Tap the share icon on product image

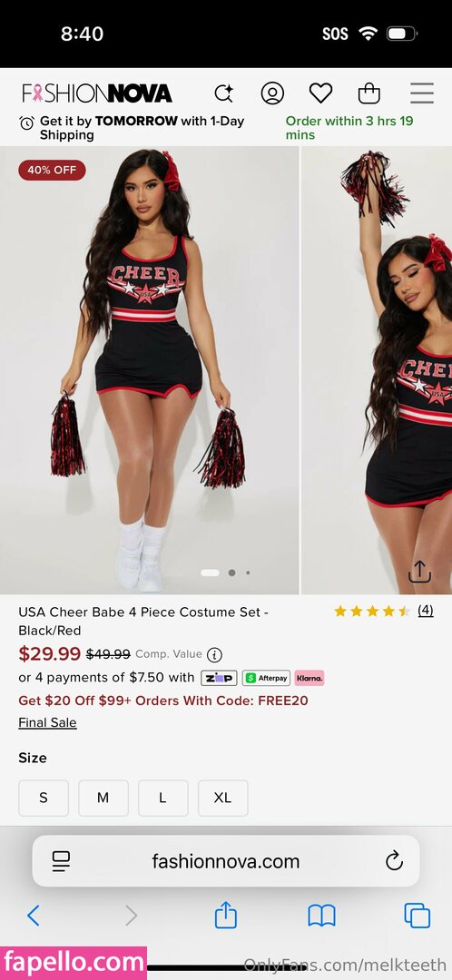pyautogui.click(x=419, y=571)
